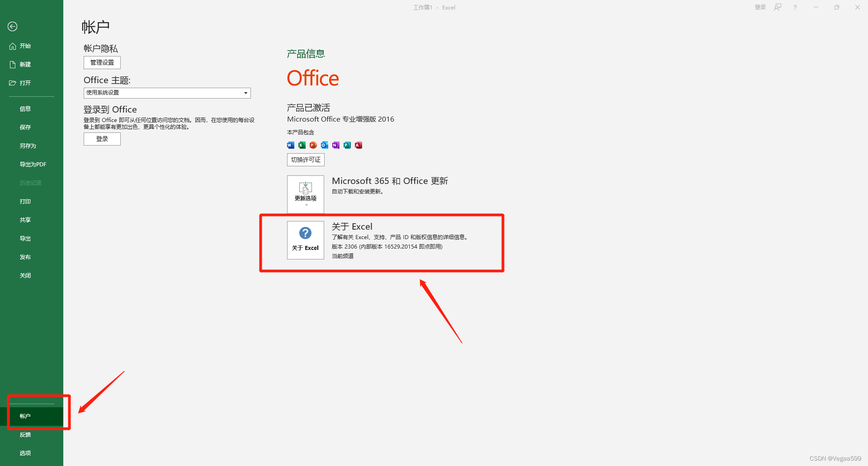The image size is (868, 466).
Task: Click the back arrow to leave Backstage
Action: [x=13, y=27]
